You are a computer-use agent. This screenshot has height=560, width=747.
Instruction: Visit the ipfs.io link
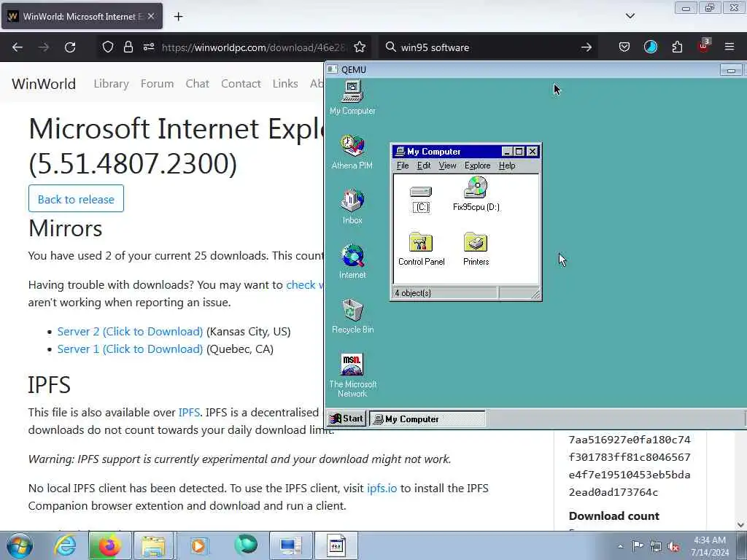[x=382, y=488]
